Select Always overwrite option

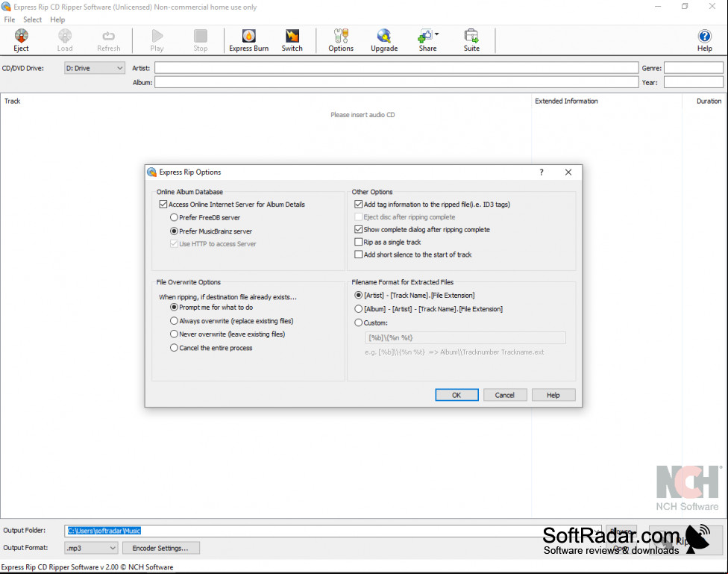click(x=174, y=321)
